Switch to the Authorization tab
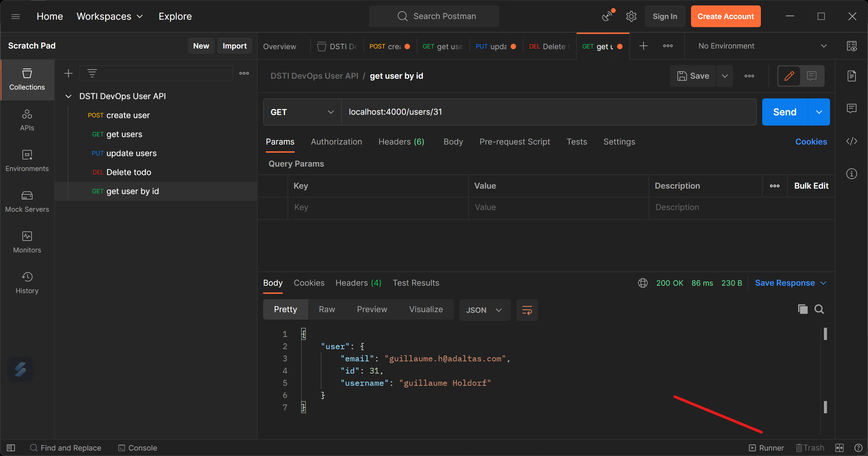Image resolution: width=868 pixels, height=456 pixels. [336, 142]
